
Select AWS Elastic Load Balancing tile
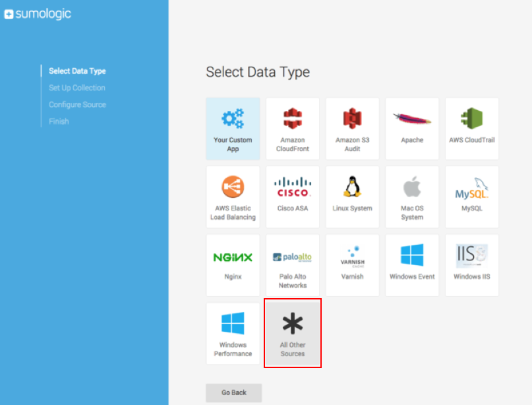[x=233, y=197]
